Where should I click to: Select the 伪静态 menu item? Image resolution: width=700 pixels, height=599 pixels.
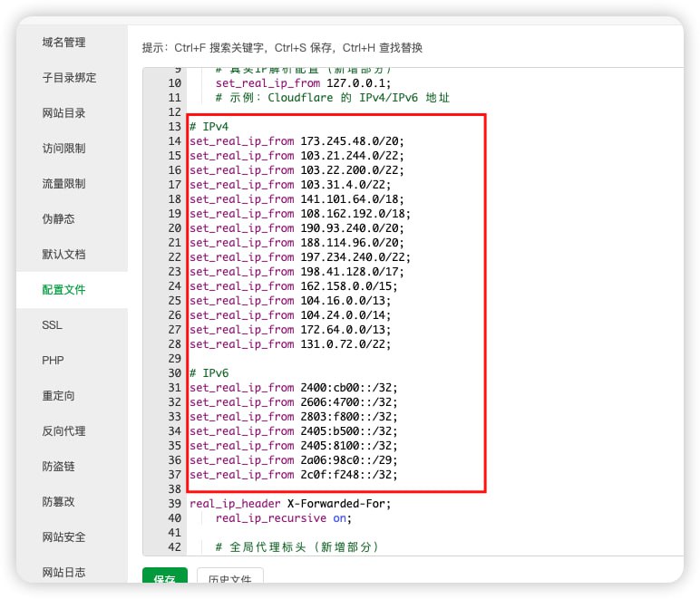(x=58, y=219)
